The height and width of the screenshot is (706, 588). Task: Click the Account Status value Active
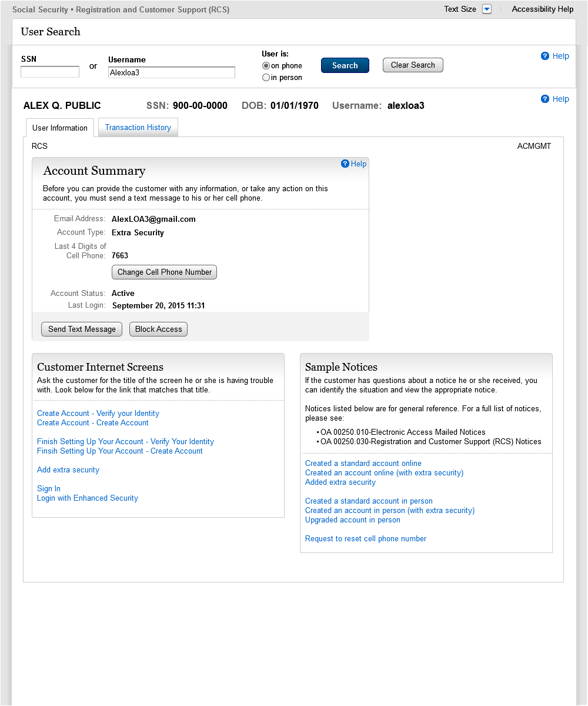click(123, 293)
